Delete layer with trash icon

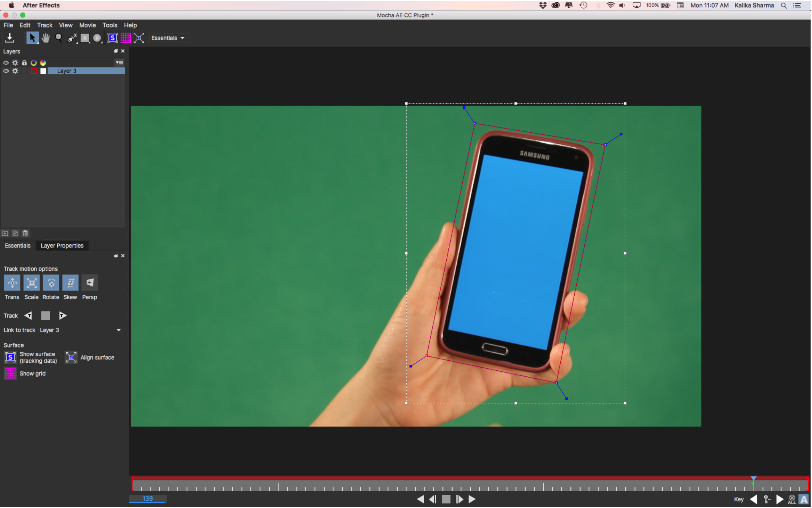[25, 234]
